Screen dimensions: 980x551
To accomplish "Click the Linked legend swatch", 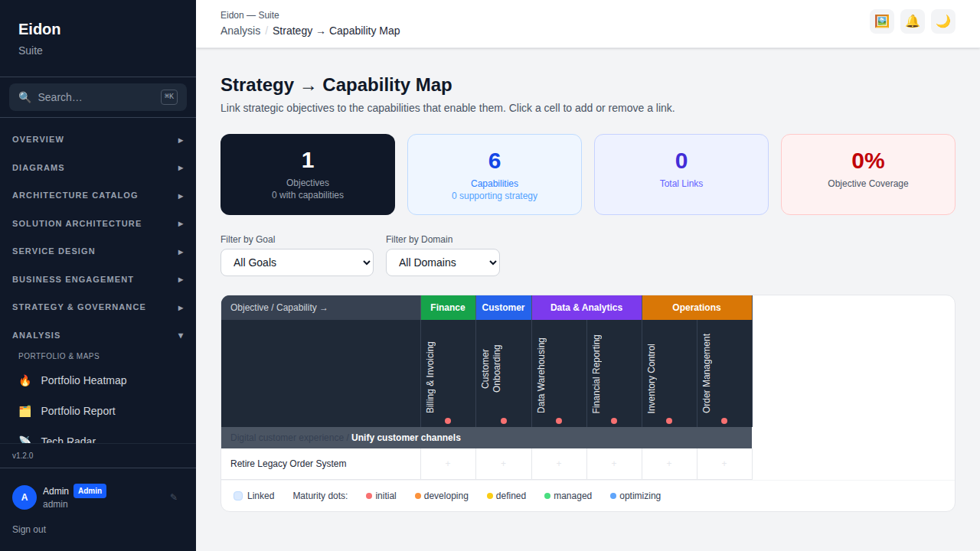I will [238, 496].
